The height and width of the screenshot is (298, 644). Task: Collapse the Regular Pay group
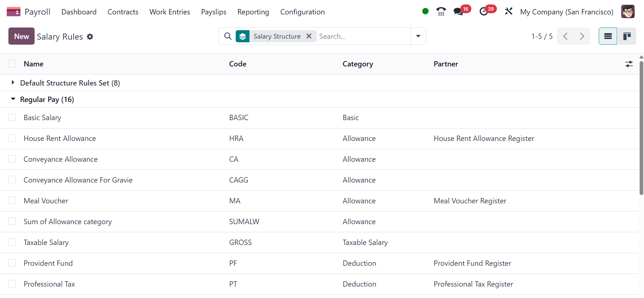[13, 99]
